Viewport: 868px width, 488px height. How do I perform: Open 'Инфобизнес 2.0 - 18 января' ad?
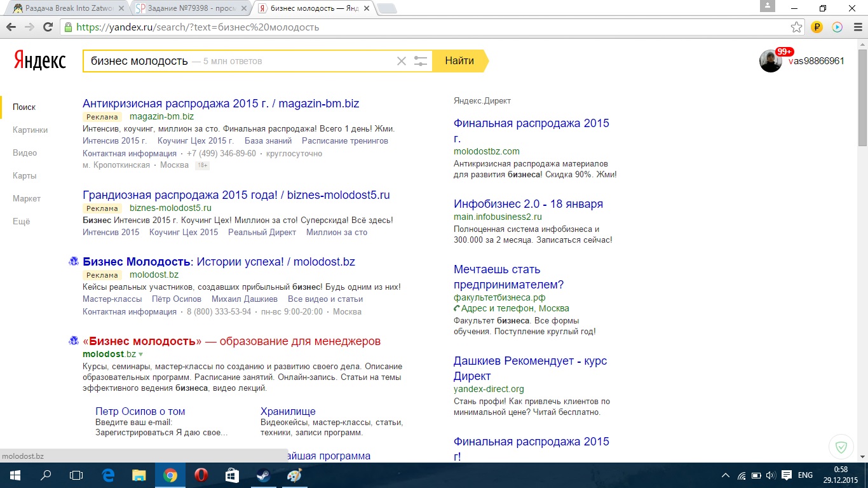coord(529,204)
